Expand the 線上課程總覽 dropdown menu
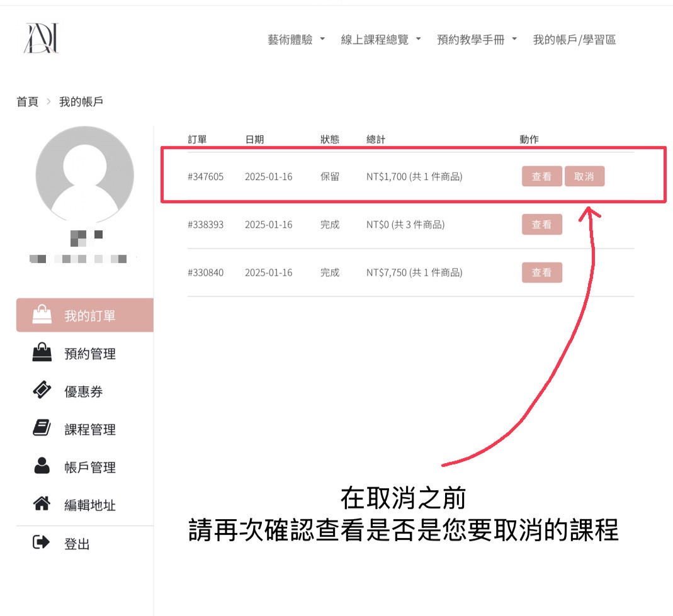 tap(380, 40)
